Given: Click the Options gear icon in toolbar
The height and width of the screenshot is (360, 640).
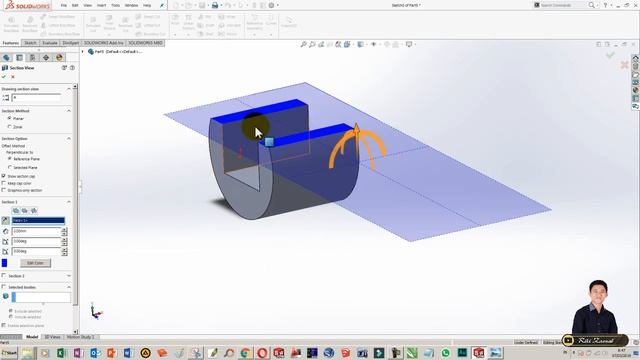Looking at the screenshot, I should (271, 5).
